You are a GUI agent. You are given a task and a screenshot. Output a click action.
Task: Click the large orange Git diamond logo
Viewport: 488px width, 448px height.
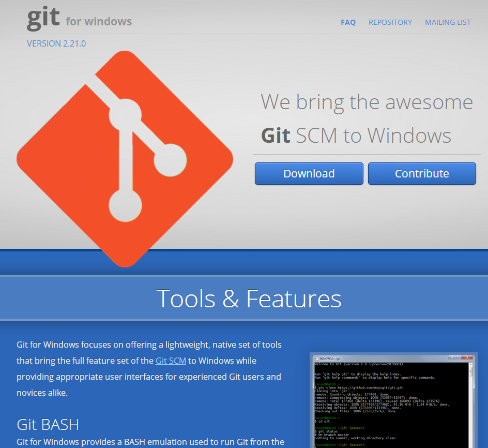[x=125, y=159]
